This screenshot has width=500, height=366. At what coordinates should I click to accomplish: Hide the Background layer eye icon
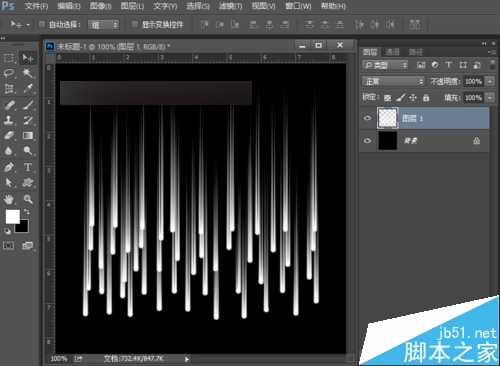pyautogui.click(x=367, y=141)
